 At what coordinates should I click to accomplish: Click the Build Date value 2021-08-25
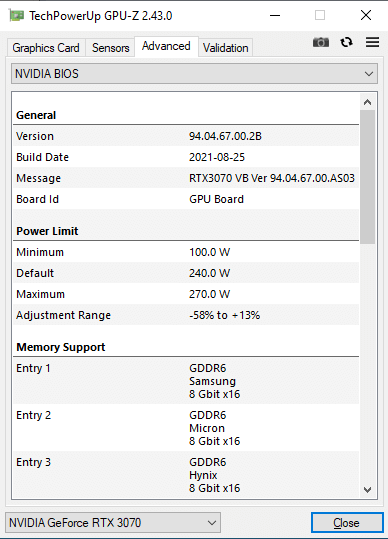point(217,157)
